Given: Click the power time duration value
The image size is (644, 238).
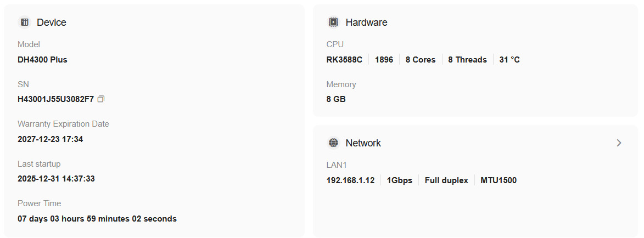Looking at the screenshot, I should tap(97, 219).
